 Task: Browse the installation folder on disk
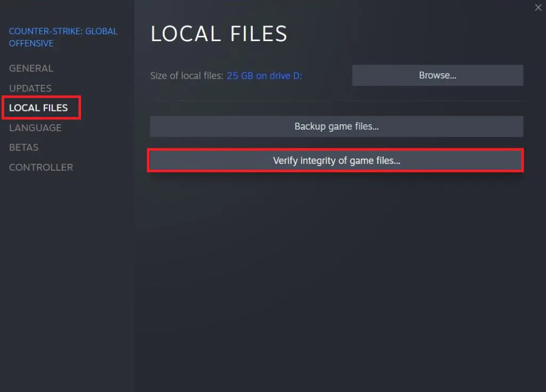point(437,75)
